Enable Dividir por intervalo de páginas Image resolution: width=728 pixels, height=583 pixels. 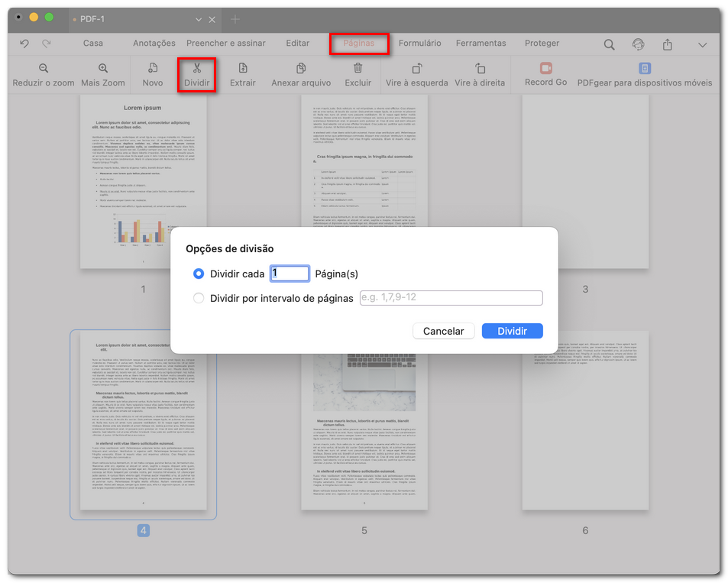pyautogui.click(x=199, y=300)
